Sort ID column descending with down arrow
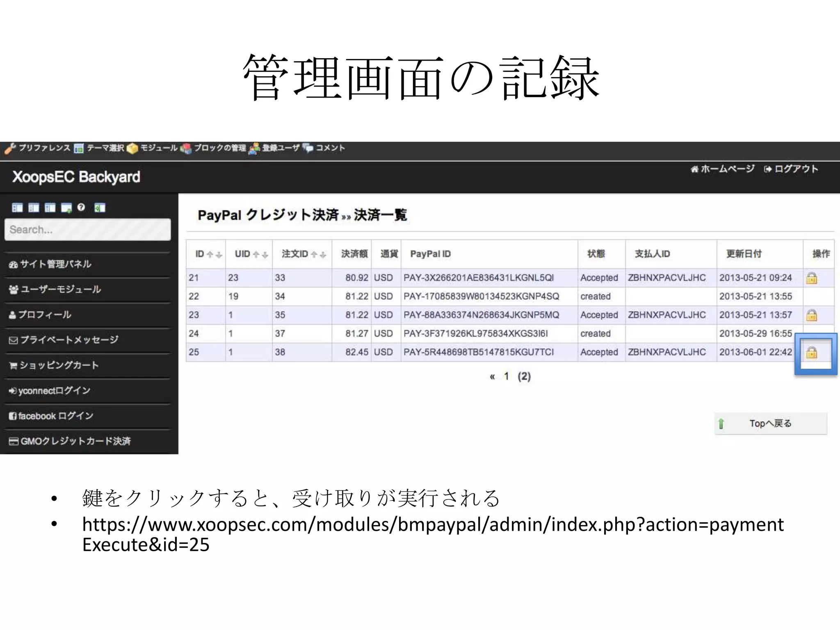 [219, 255]
